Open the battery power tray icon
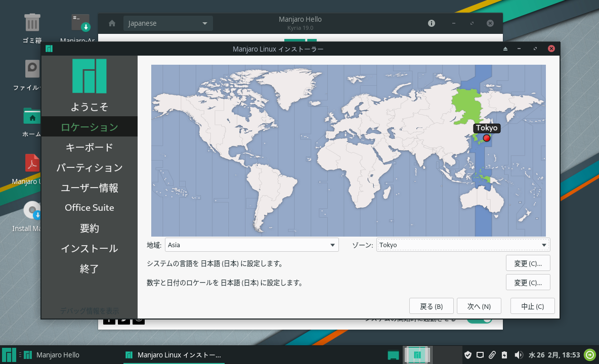This screenshot has height=364, width=599. click(504, 355)
